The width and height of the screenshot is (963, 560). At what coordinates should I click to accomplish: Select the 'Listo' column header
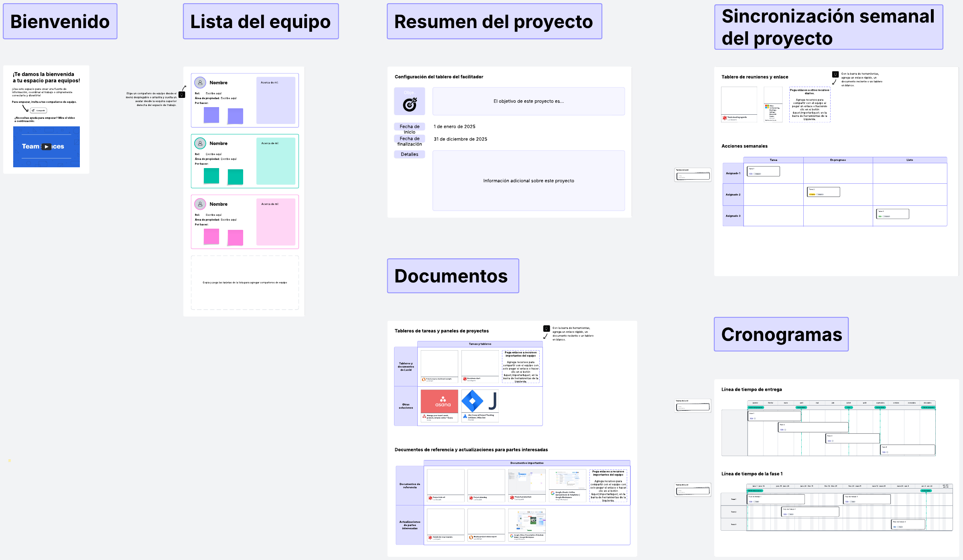click(x=909, y=160)
